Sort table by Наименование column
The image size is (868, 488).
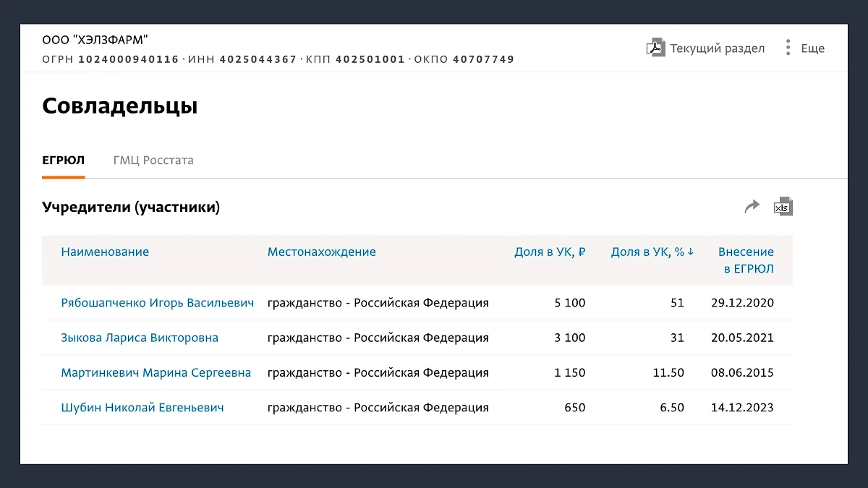point(105,252)
